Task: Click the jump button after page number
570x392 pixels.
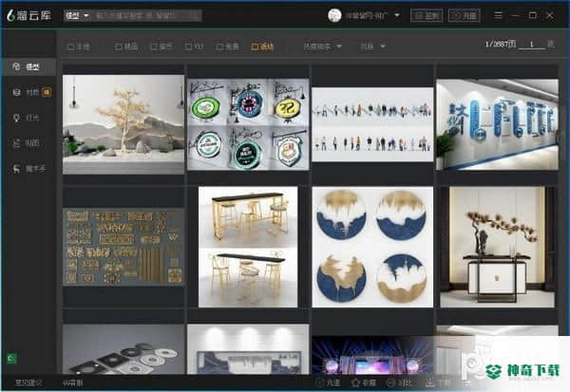Action: [x=550, y=44]
